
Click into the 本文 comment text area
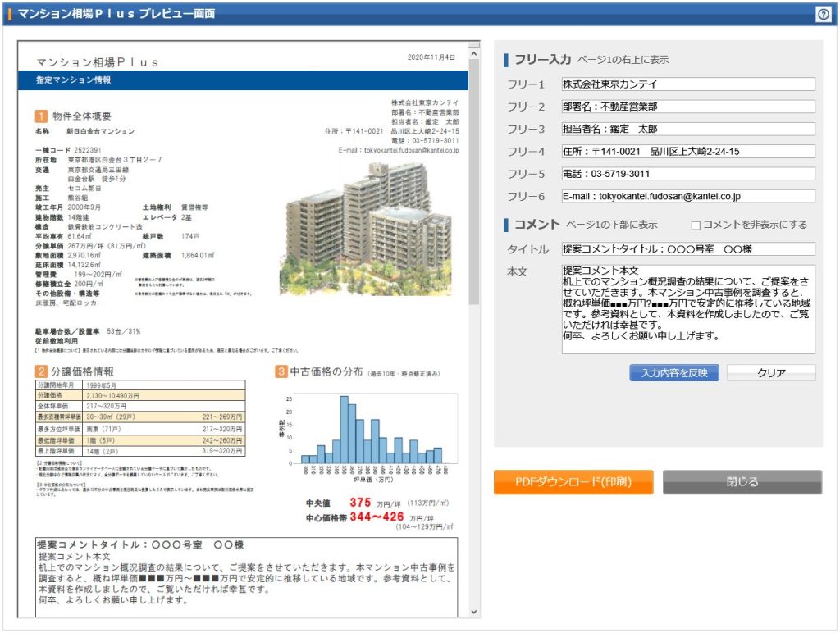click(687, 309)
